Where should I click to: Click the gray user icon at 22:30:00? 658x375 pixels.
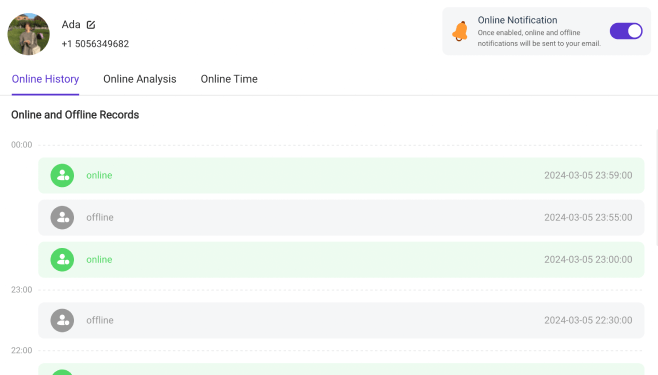62,320
